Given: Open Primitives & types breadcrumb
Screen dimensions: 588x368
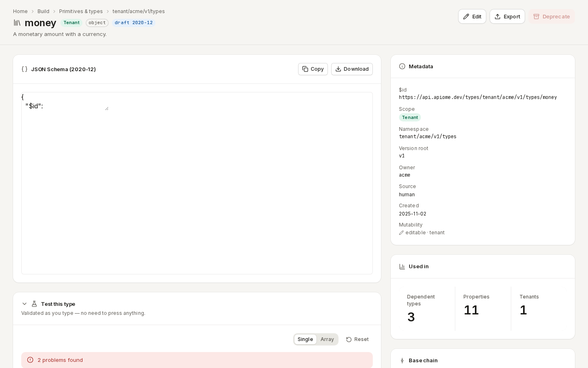Looking at the screenshot, I should point(81,11).
